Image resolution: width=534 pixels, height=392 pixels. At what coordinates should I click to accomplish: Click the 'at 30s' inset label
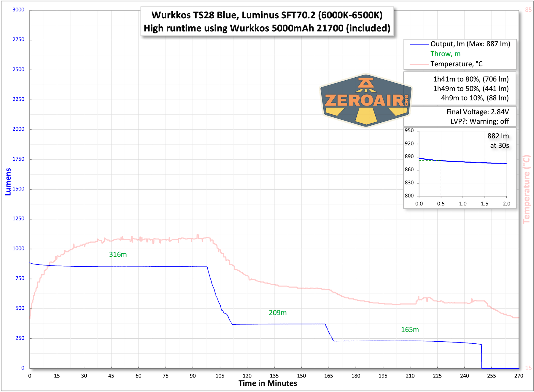(x=499, y=145)
